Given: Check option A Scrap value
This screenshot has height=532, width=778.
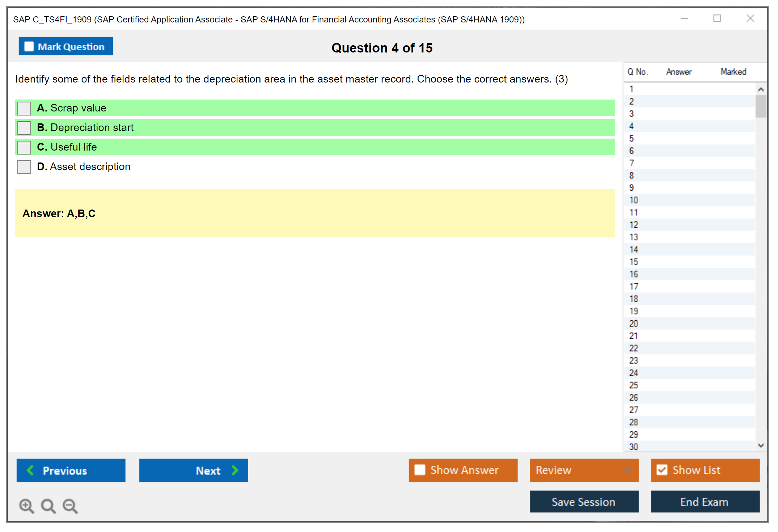Looking at the screenshot, I should (24, 108).
